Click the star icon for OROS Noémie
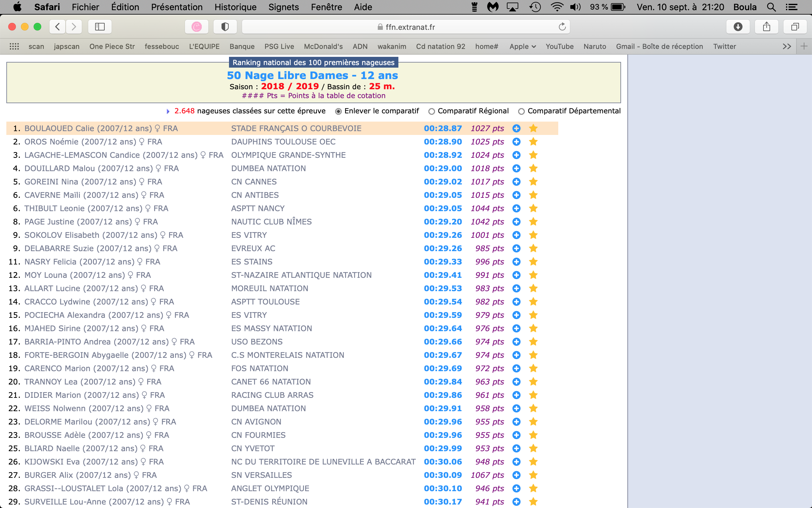 (533, 142)
